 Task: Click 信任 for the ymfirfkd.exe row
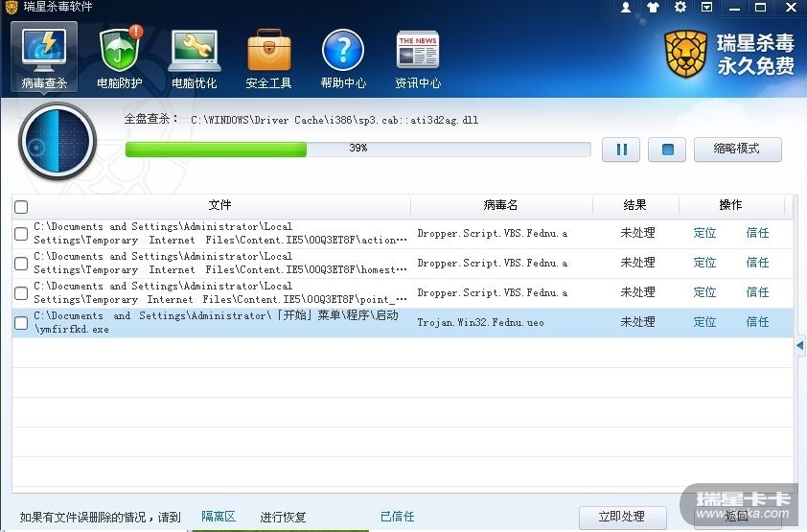coord(757,323)
